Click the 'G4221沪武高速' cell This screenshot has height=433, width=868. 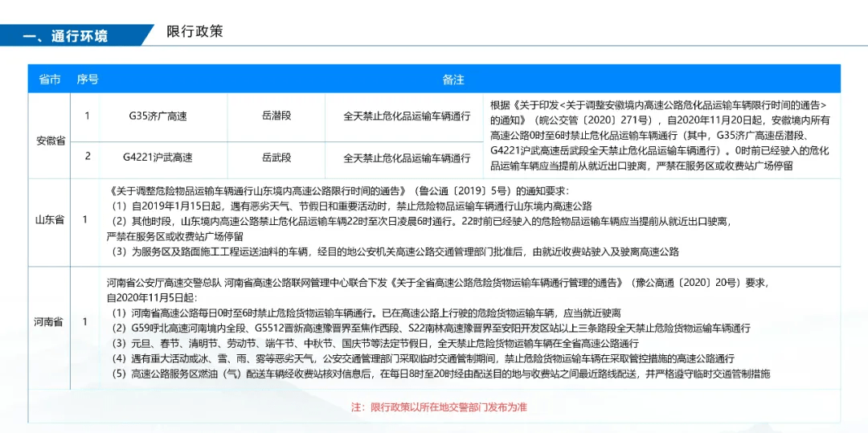tap(158, 157)
